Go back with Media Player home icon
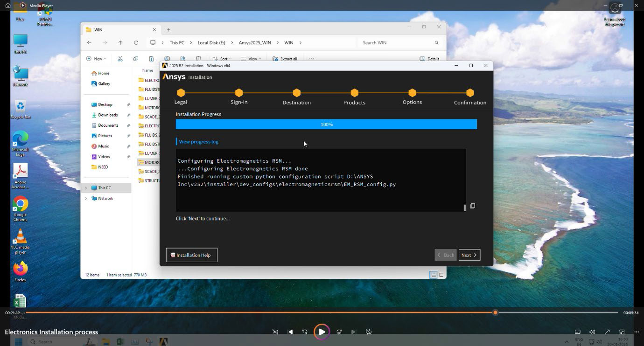 click(8, 6)
